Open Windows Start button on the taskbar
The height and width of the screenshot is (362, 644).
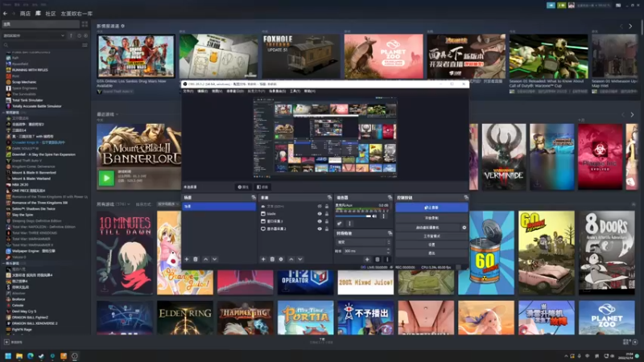point(8,356)
